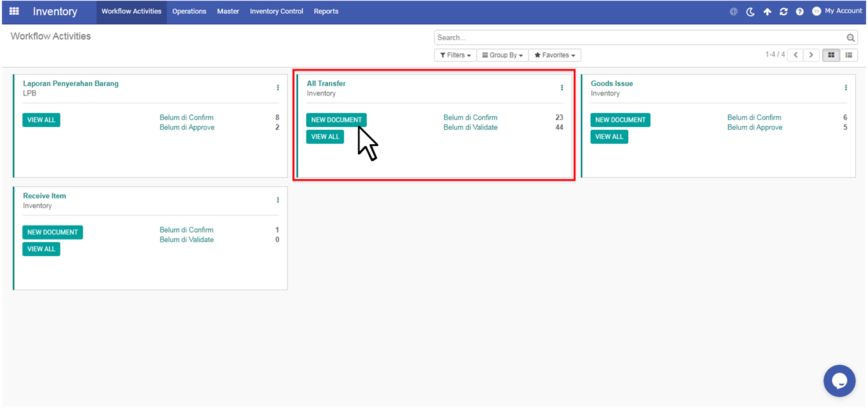Expand the Group By dropdown
This screenshot has width=868, height=408.
point(502,55)
